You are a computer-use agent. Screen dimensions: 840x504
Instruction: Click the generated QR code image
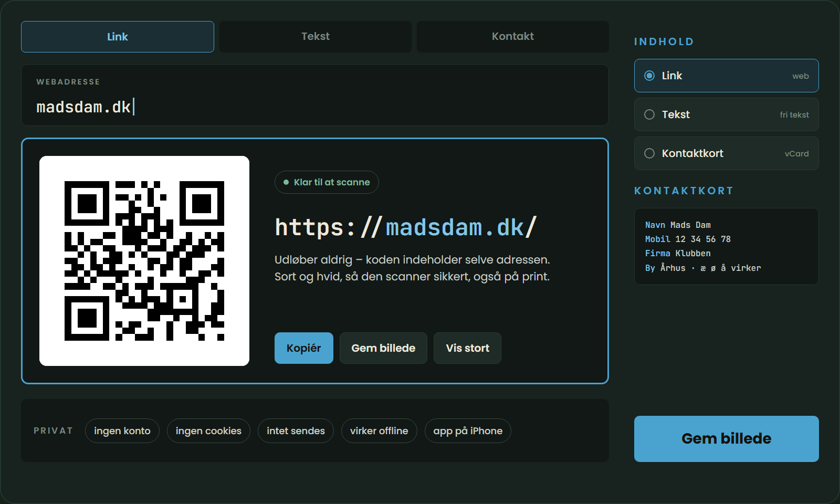[144, 261]
